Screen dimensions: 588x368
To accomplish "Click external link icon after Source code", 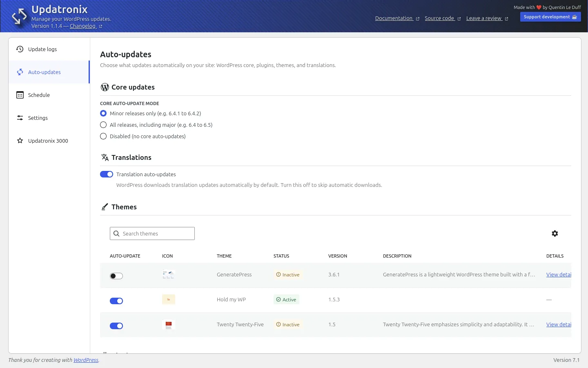I will click(459, 19).
